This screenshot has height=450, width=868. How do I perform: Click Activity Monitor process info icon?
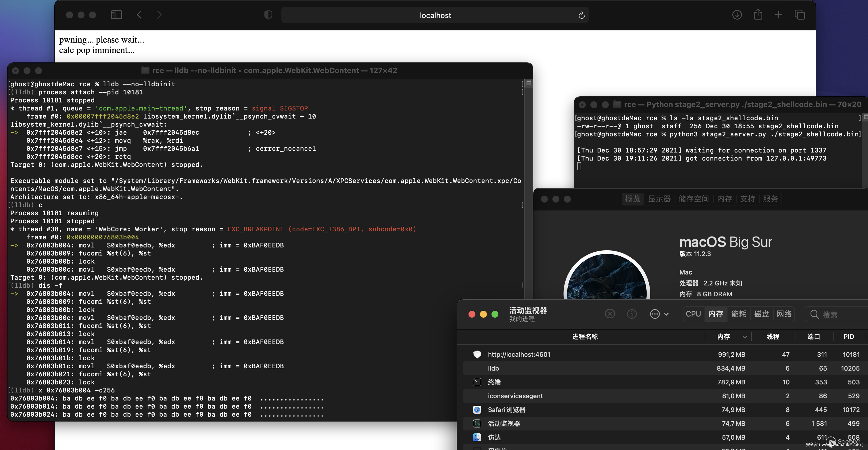click(632, 314)
